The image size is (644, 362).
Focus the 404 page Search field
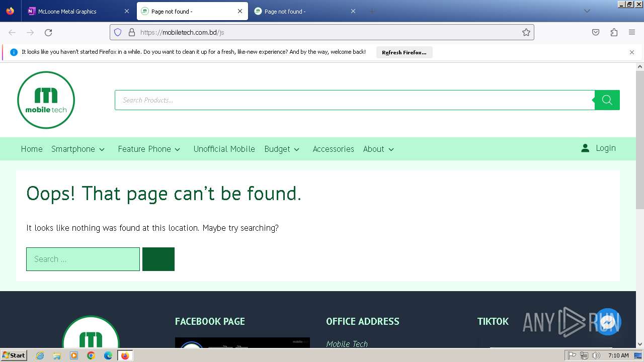(x=83, y=259)
